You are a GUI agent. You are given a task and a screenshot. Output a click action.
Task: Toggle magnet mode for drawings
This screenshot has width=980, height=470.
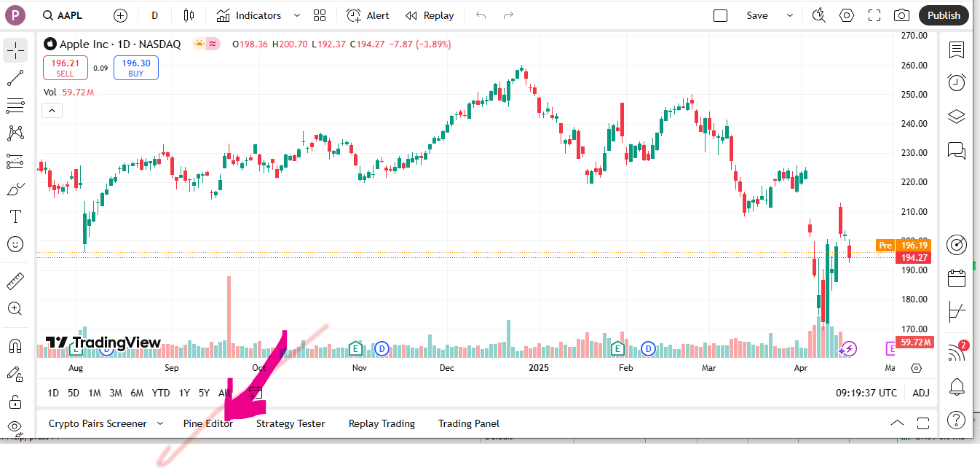coord(15,345)
